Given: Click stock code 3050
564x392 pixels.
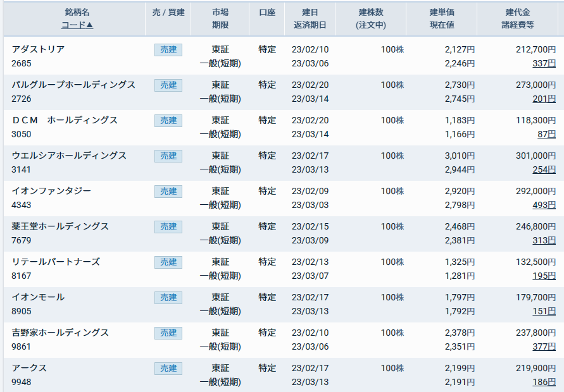Looking at the screenshot, I should [22, 135].
